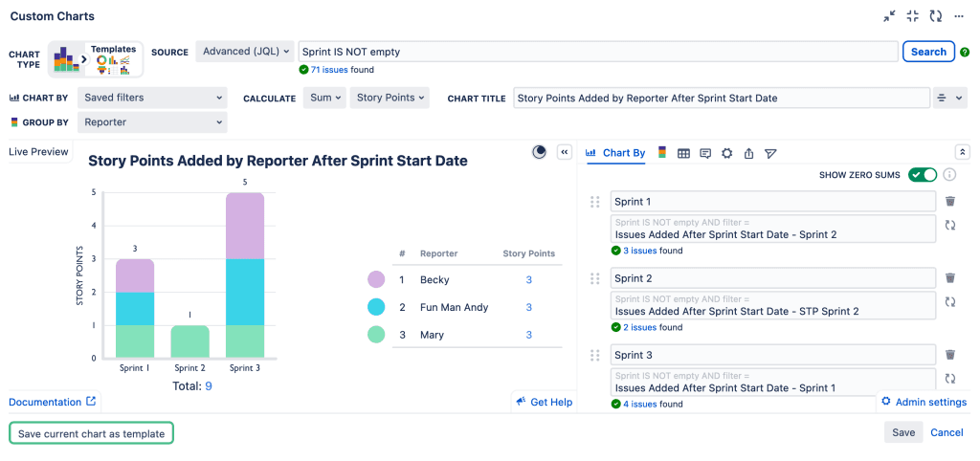980x461 pixels.
Task: Click the export share icon
Action: (x=748, y=153)
